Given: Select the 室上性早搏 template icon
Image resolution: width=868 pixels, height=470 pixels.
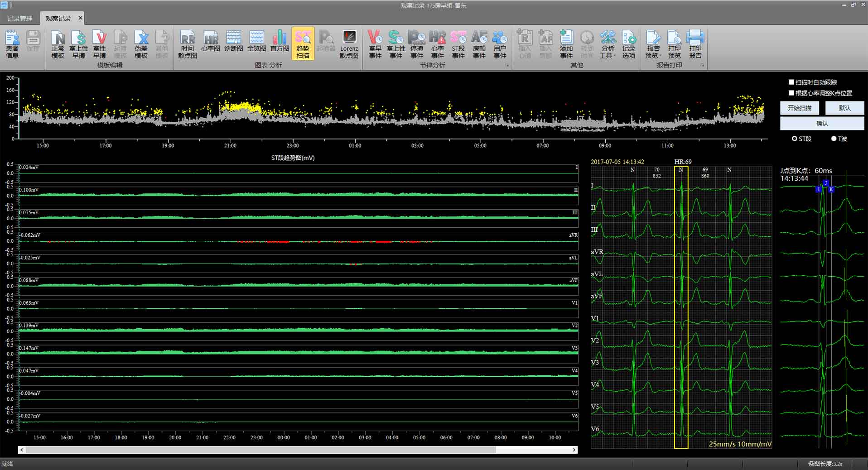Looking at the screenshot, I should pyautogui.click(x=78, y=44).
